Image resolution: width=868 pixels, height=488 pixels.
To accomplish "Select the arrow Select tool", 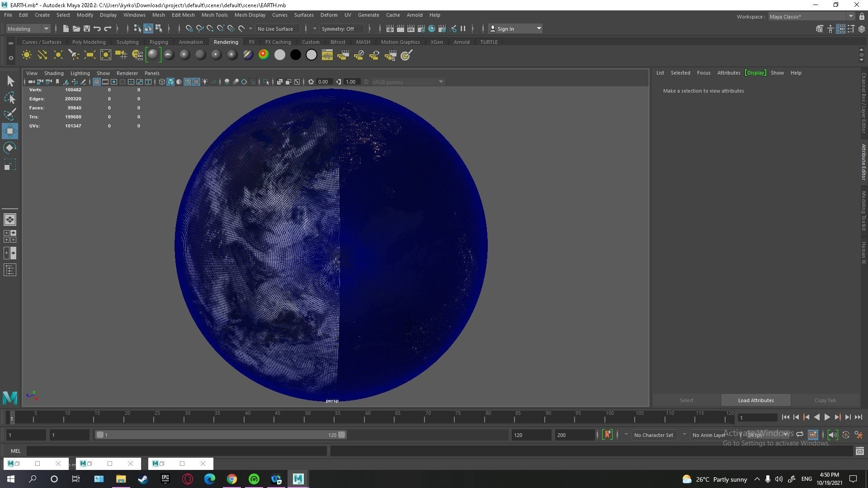I will [10, 81].
